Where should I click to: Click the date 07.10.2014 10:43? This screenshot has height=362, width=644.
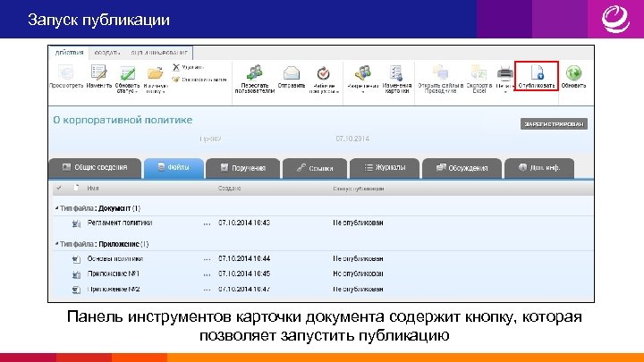(x=244, y=223)
